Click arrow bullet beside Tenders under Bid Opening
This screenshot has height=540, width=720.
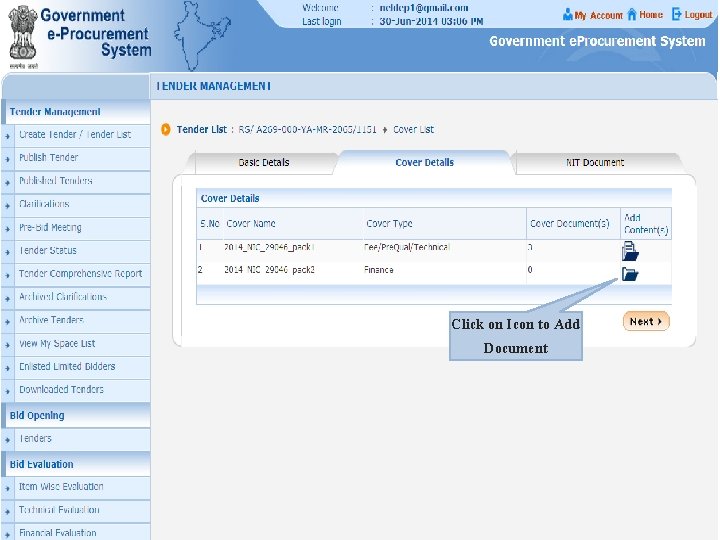pos(7,440)
